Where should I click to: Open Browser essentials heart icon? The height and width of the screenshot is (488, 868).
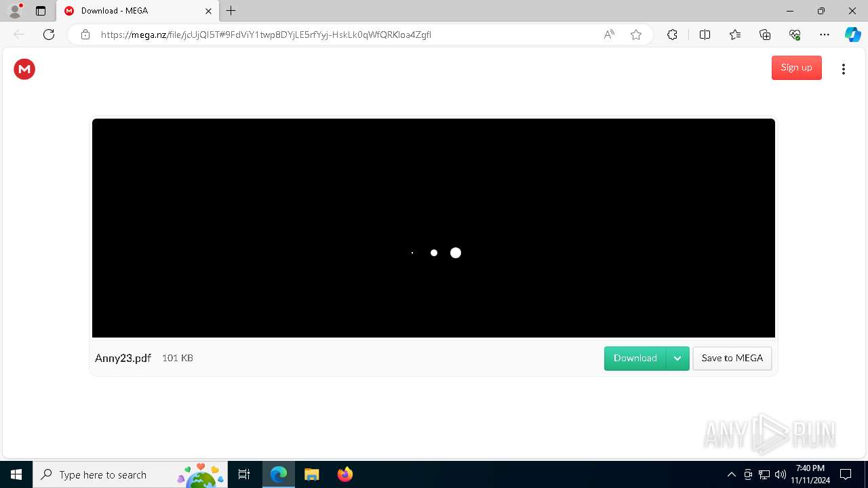click(795, 35)
